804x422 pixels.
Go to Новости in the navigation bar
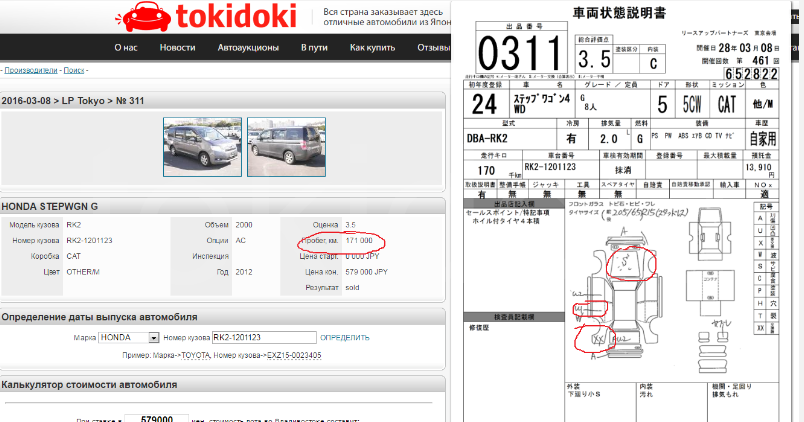click(x=177, y=48)
